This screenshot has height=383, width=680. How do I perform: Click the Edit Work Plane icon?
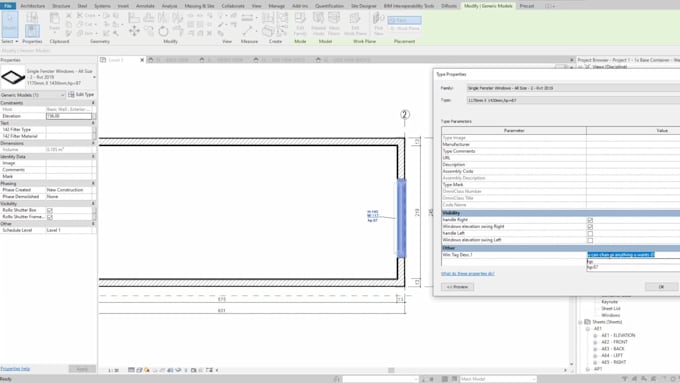[x=355, y=24]
